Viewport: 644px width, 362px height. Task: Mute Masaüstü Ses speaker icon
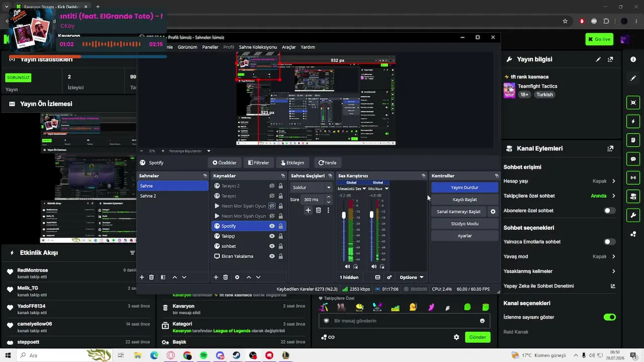pos(347,266)
